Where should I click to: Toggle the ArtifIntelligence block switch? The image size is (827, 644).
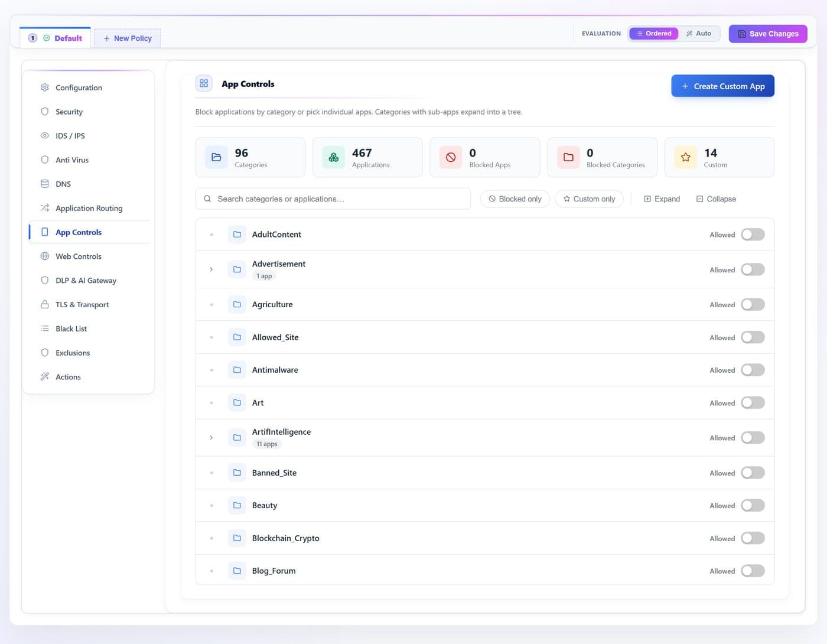(753, 438)
